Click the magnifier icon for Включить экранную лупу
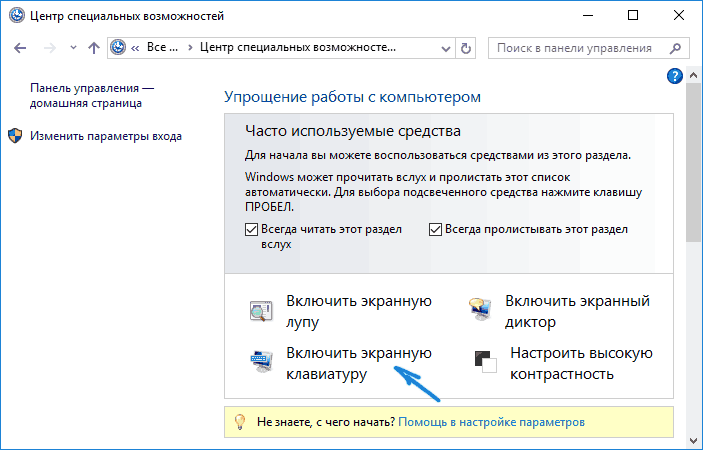The width and height of the screenshot is (703, 450). [x=261, y=311]
